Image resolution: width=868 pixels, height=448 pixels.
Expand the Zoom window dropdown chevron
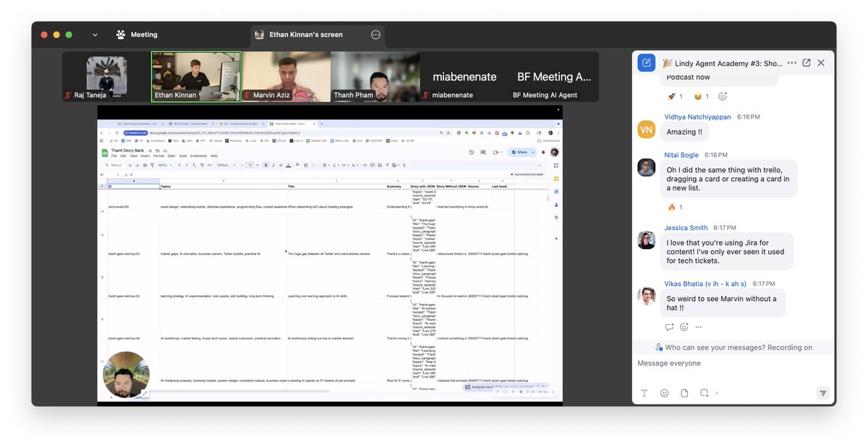95,35
